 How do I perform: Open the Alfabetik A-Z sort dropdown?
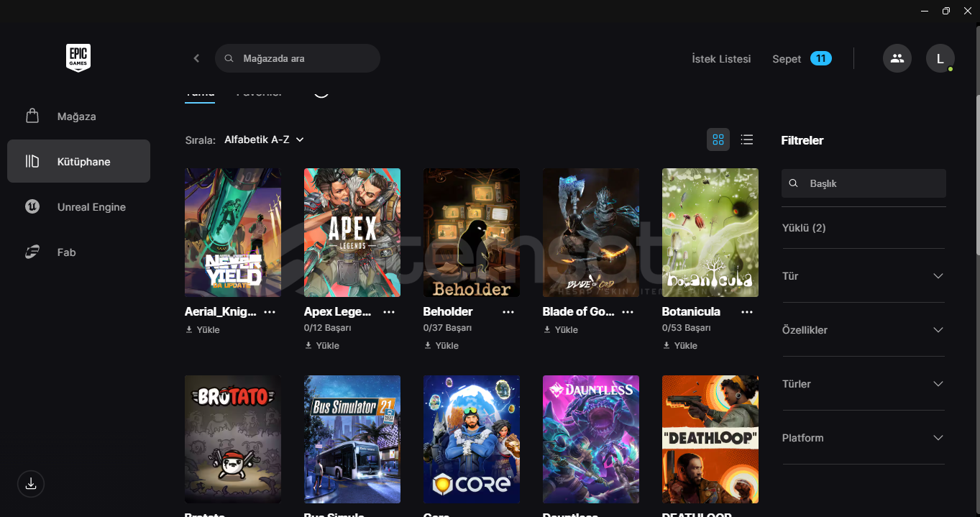point(264,139)
